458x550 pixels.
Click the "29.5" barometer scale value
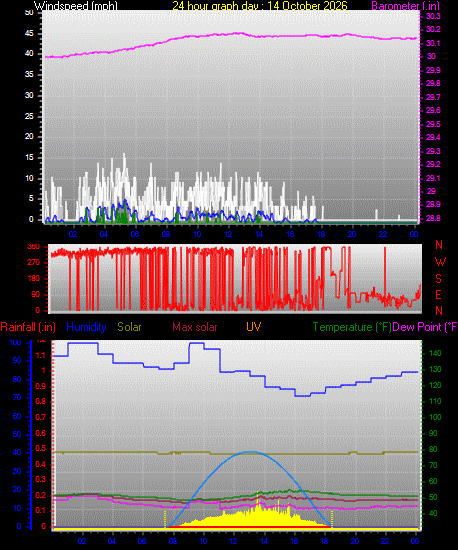(x=433, y=124)
